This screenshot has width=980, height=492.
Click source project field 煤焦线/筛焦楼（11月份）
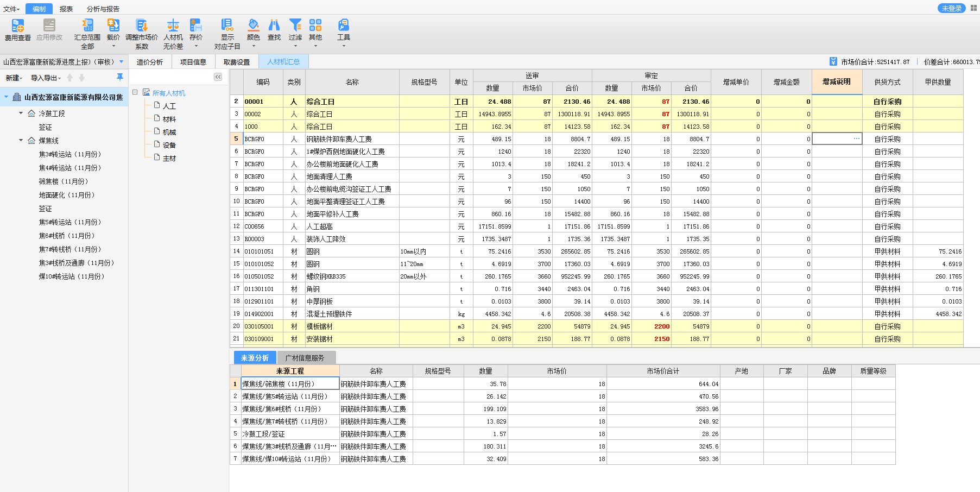pos(290,384)
